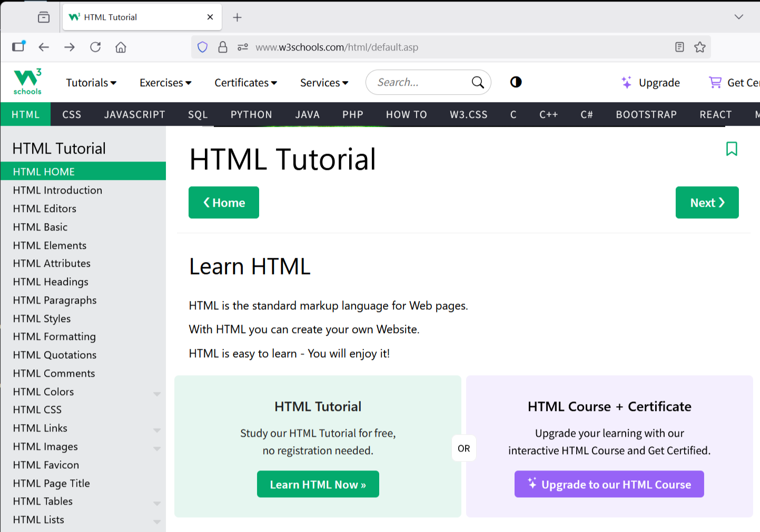Click the bookmark icon beside HTML Tutorial heading
This screenshot has width=760, height=532.
tap(732, 149)
